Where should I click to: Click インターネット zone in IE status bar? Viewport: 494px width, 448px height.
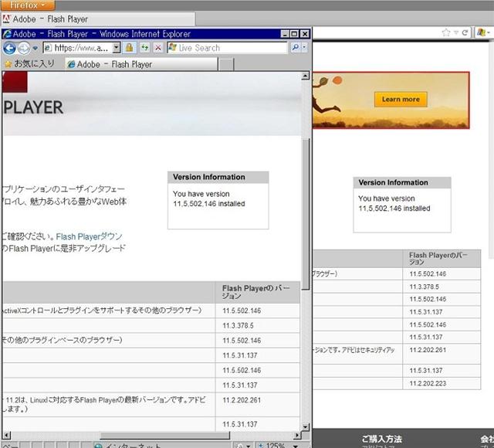[x=128, y=445]
